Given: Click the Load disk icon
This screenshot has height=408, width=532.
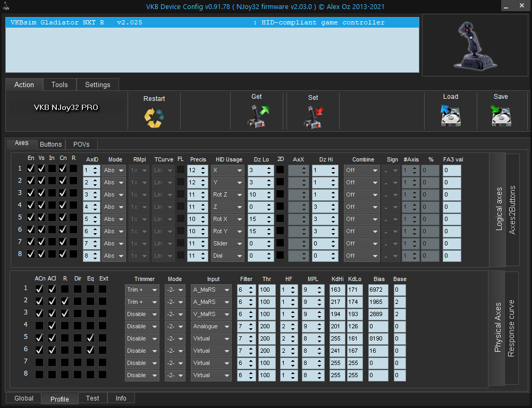Looking at the screenshot, I should point(450,116).
